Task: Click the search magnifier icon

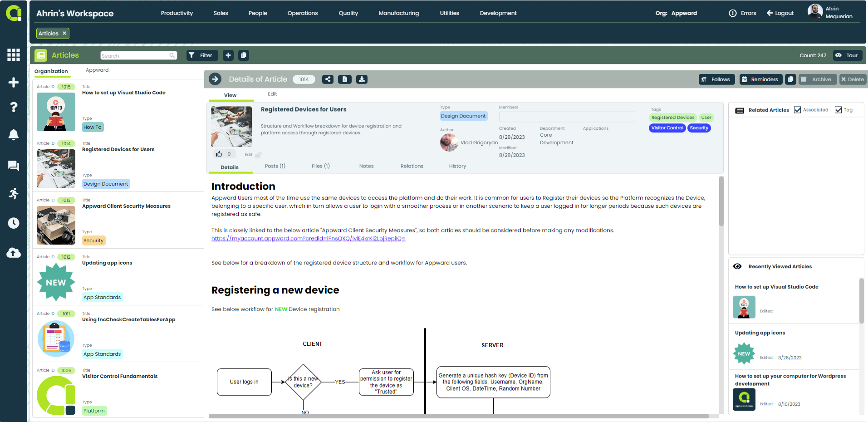Action: click(x=172, y=55)
